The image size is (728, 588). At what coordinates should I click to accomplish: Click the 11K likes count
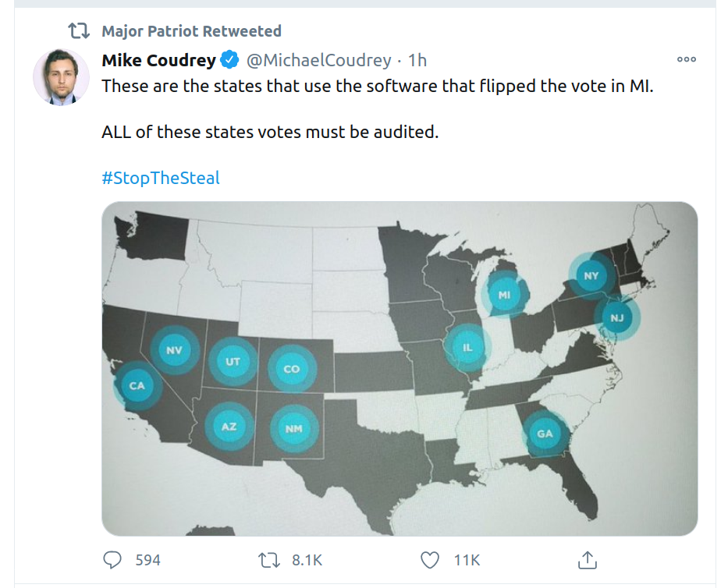pos(467,559)
